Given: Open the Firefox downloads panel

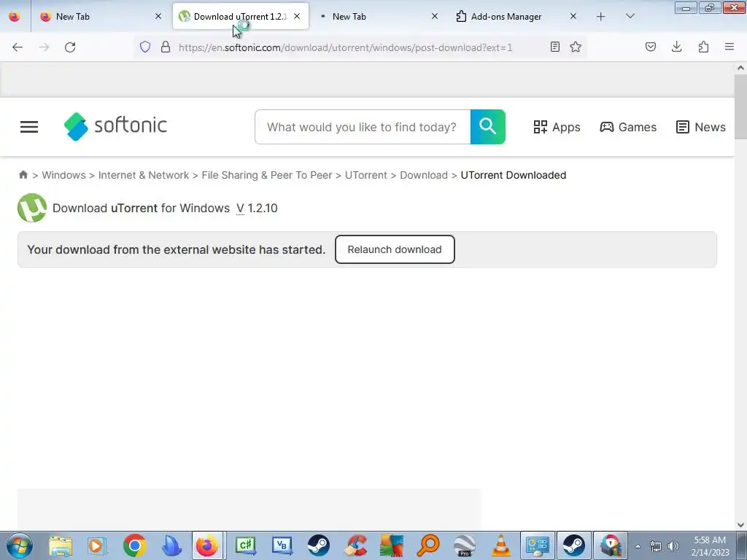Looking at the screenshot, I should (676, 47).
